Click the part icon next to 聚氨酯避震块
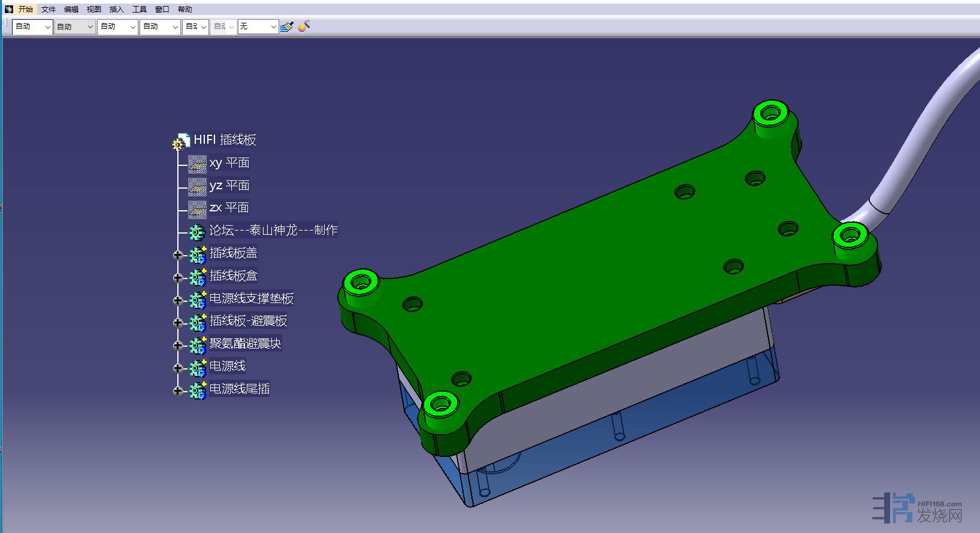Screen dimensions: 980x533 pyautogui.click(x=198, y=345)
